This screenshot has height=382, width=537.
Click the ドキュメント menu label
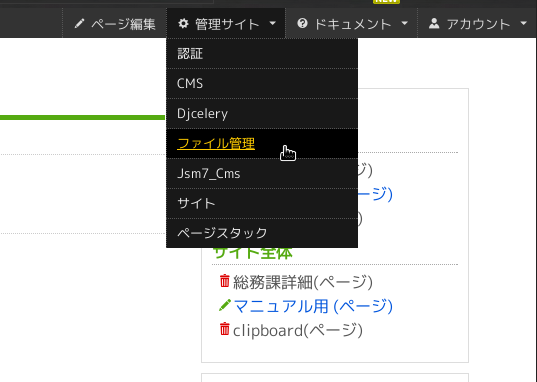coord(353,24)
